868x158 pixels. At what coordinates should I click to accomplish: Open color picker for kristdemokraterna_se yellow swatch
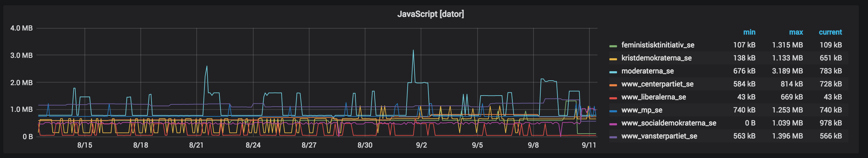[613, 59]
